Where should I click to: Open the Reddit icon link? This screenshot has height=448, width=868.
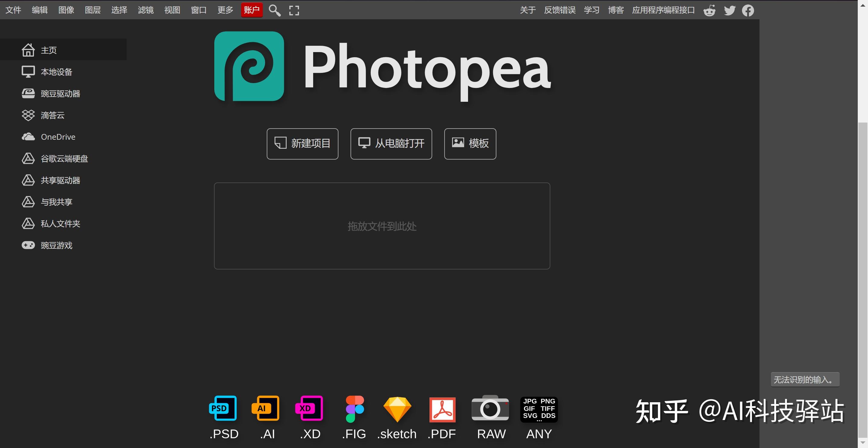point(709,11)
